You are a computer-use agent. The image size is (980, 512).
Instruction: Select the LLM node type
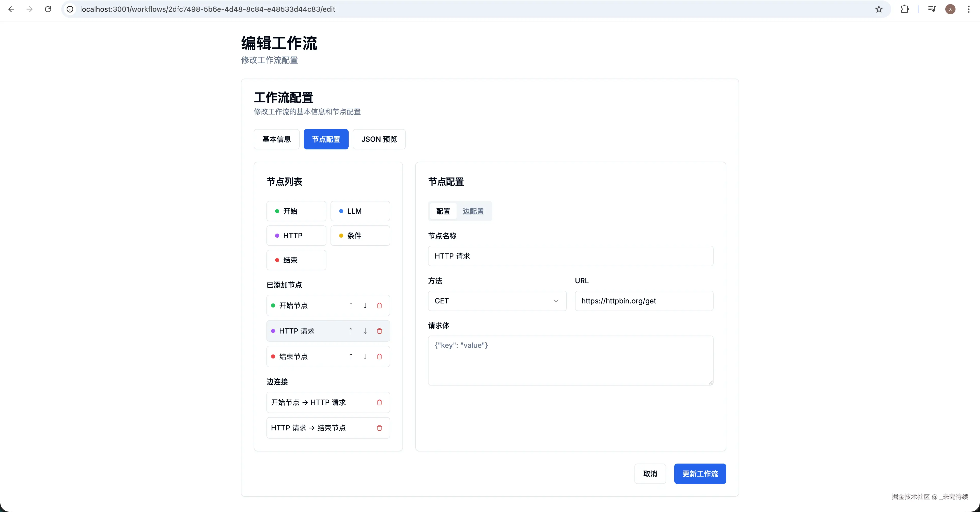point(360,211)
